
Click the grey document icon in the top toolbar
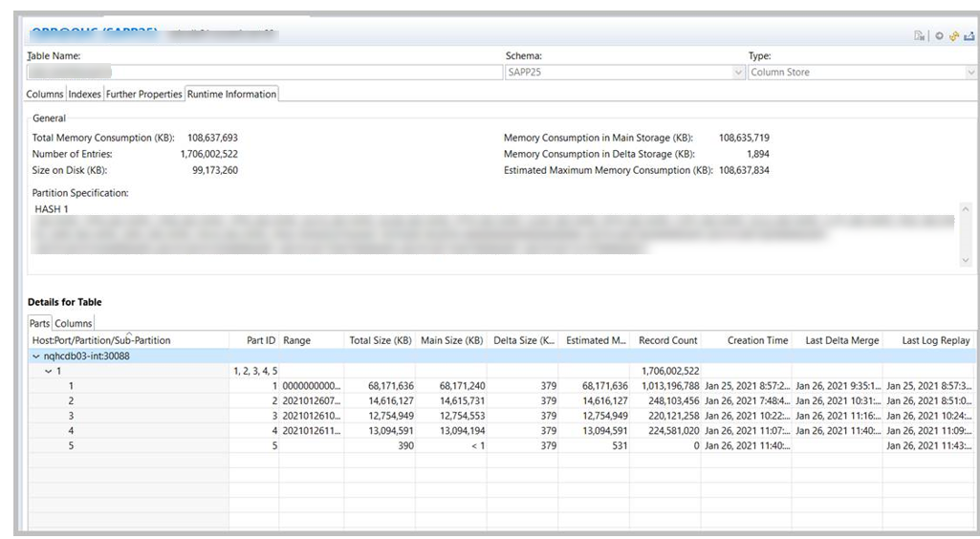point(919,36)
